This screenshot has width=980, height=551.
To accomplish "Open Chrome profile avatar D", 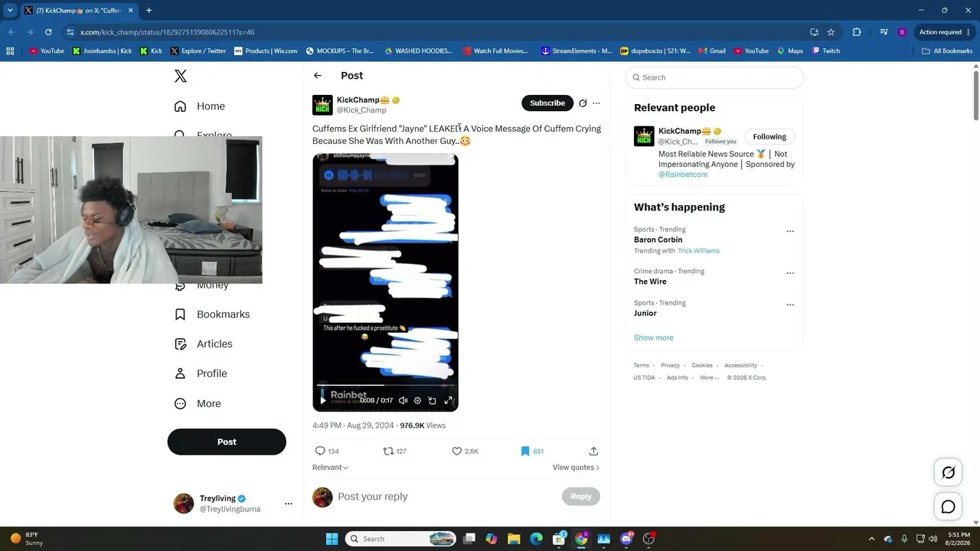I will 902,32.
